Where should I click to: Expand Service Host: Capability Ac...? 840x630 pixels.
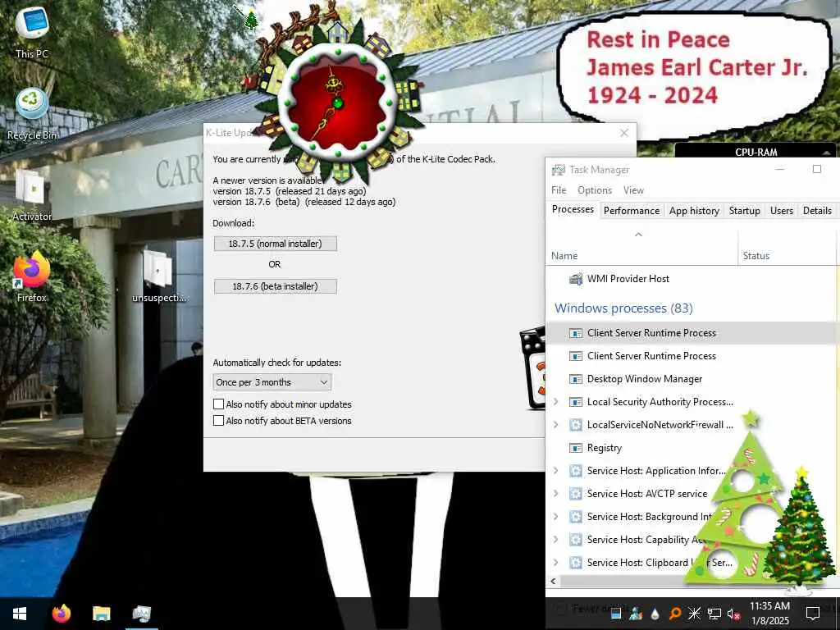(555, 540)
